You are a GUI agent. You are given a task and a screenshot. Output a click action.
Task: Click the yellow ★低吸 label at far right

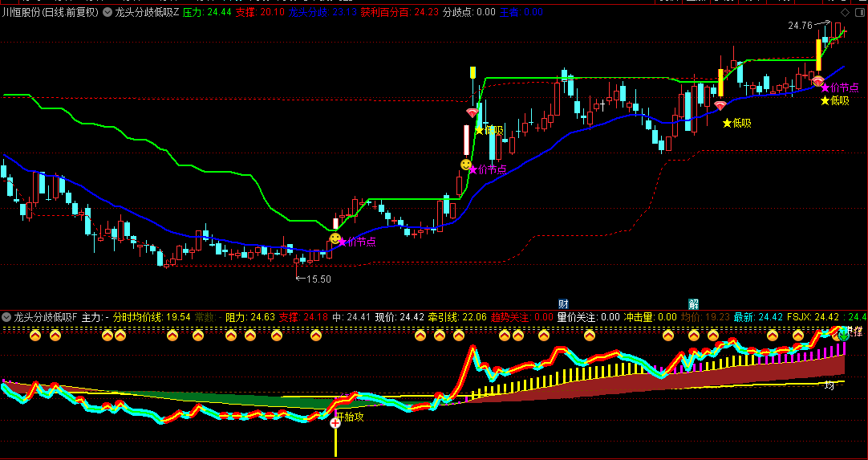[x=835, y=100]
